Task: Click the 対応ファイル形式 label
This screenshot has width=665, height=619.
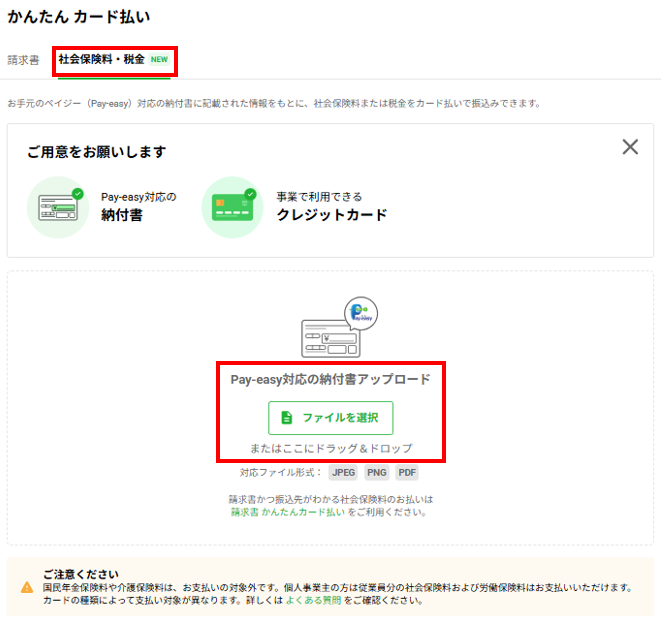Action: [x=280, y=472]
